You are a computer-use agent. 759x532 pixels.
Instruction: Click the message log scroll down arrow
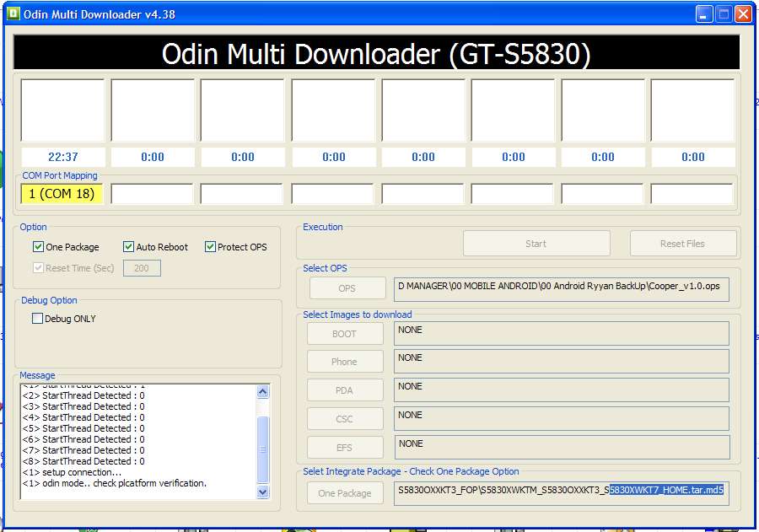click(x=262, y=492)
